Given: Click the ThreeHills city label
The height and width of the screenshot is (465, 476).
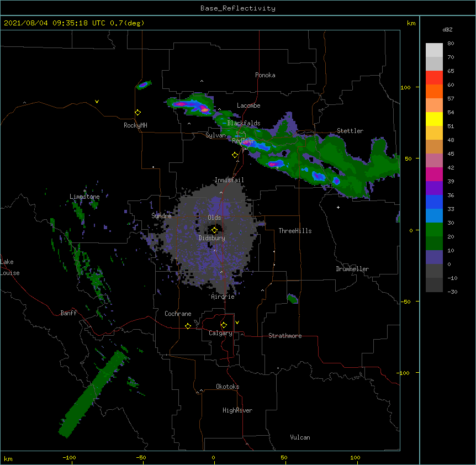Looking at the screenshot, I should (x=295, y=231).
